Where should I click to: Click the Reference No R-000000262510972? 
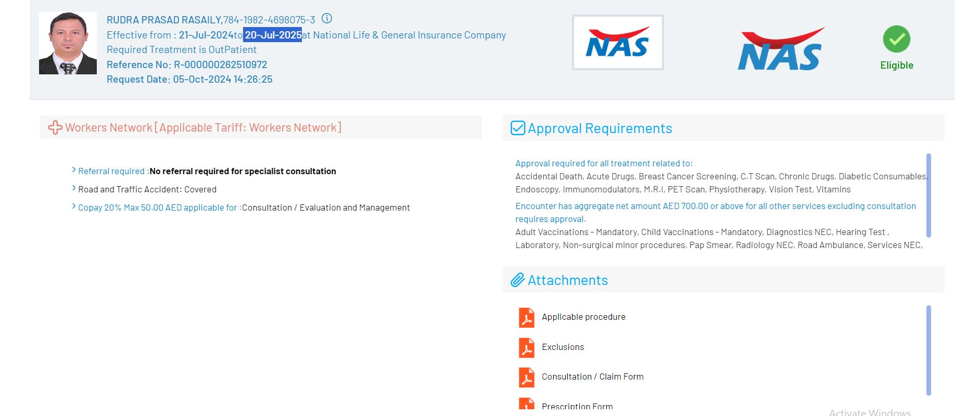tap(187, 64)
